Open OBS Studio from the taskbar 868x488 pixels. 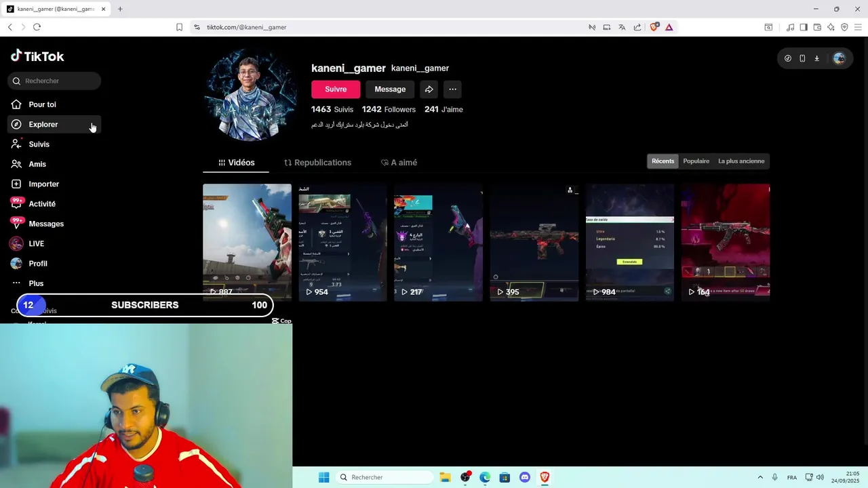465,477
